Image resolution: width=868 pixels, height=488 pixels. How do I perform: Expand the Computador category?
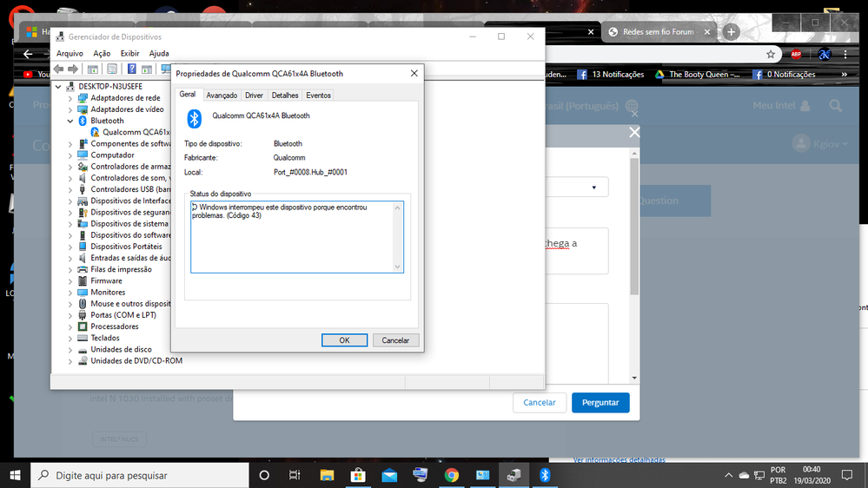[x=70, y=155]
